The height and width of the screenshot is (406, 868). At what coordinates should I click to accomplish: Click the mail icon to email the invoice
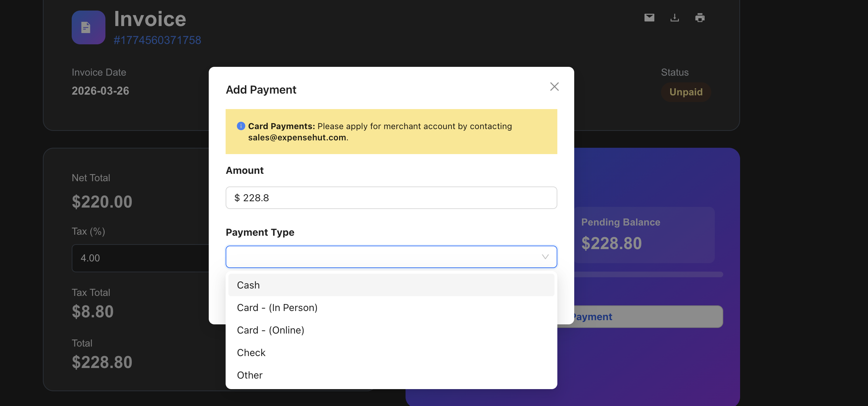click(649, 17)
